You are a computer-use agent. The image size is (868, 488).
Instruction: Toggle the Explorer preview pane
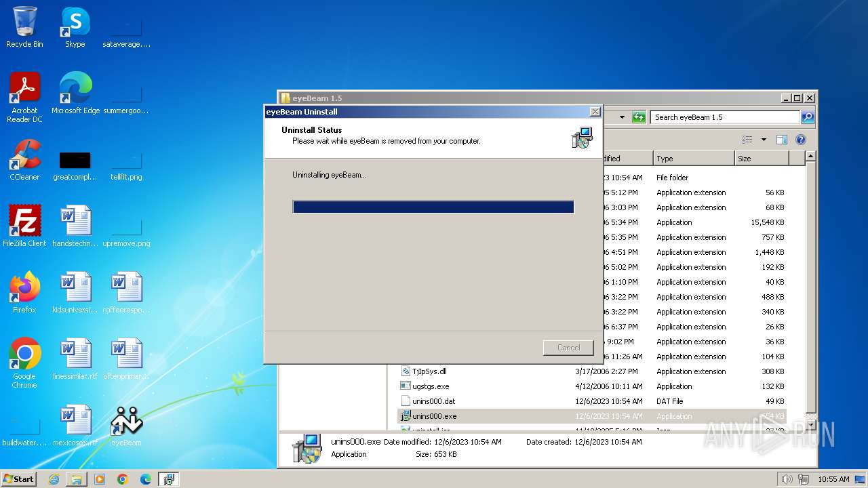tap(781, 140)
